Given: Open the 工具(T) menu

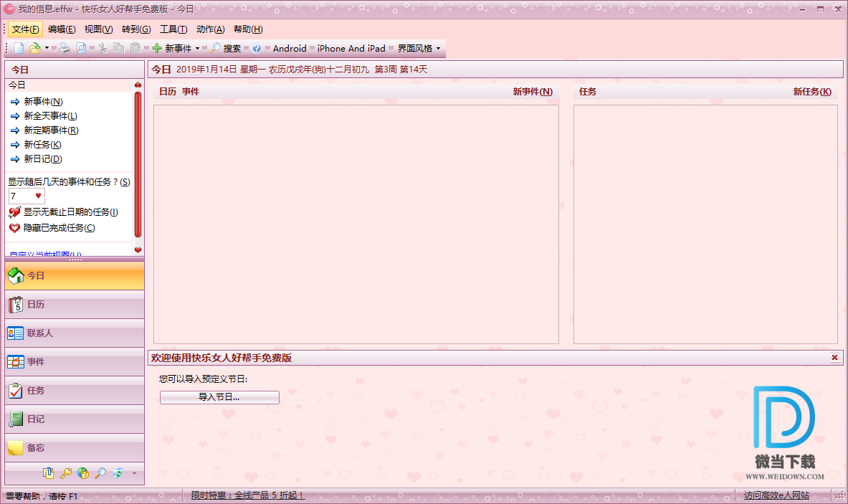Looking at the screenshot, I should pyautogui.click(x=173, y=29).
